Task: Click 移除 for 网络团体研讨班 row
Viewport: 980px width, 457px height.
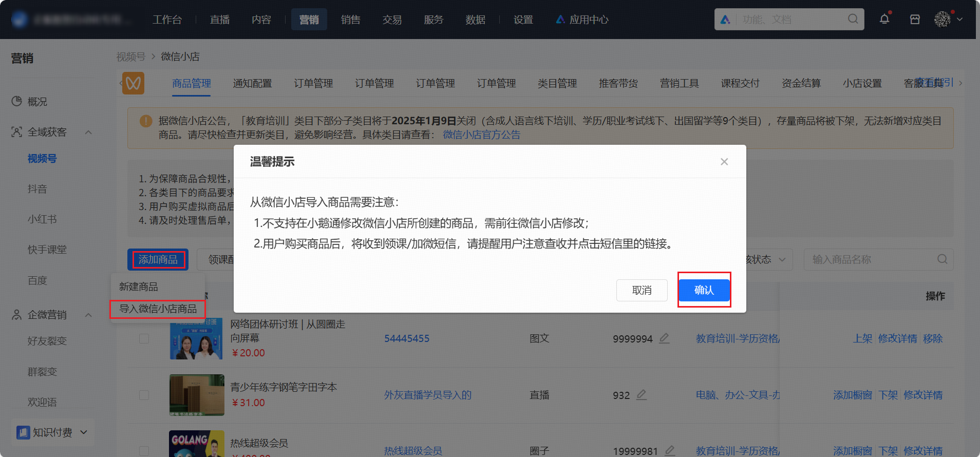Action: coord(933,338)
